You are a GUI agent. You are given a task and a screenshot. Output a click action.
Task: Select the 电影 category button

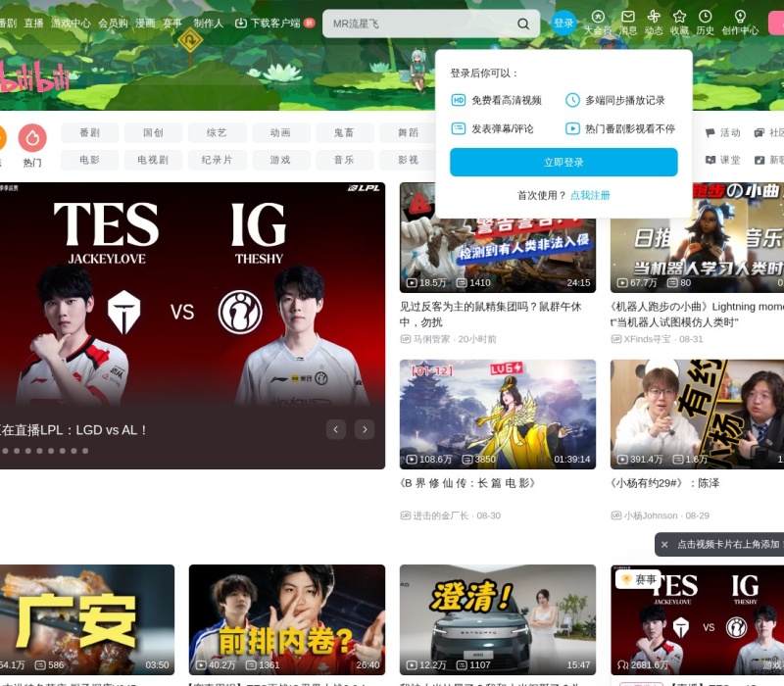[89, 160]
